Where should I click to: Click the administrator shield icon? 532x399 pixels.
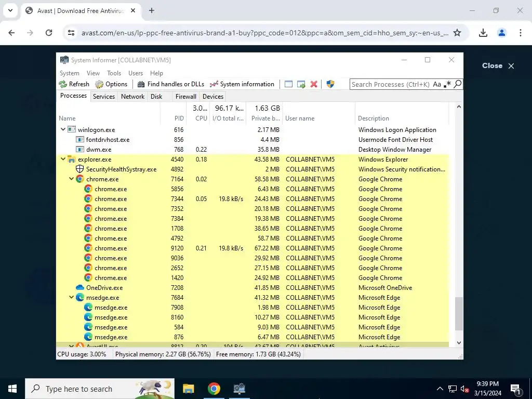pyautogui.click(x=330, y=84)
